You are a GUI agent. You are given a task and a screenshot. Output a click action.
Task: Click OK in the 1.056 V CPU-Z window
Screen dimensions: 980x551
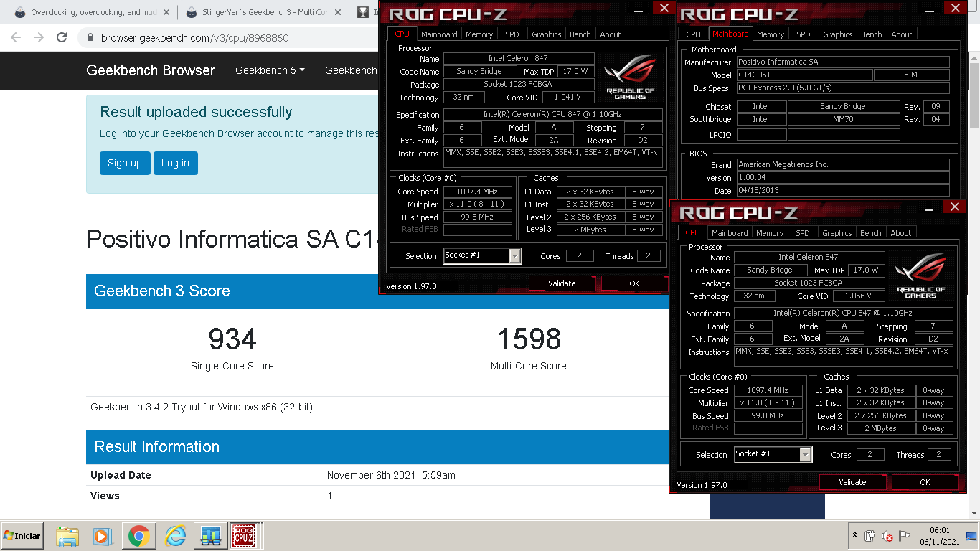pyautogui.click(x=925, y=482)
